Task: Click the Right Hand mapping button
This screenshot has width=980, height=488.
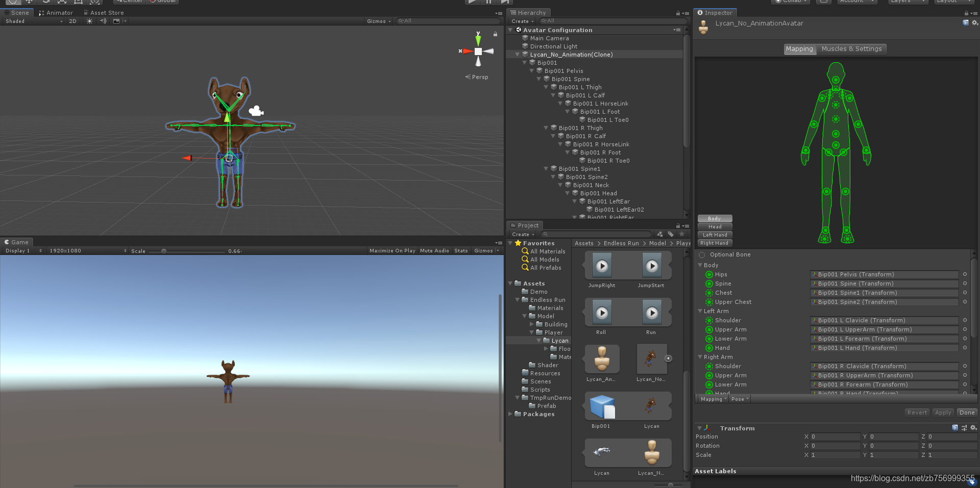Action: click(715, 243)
